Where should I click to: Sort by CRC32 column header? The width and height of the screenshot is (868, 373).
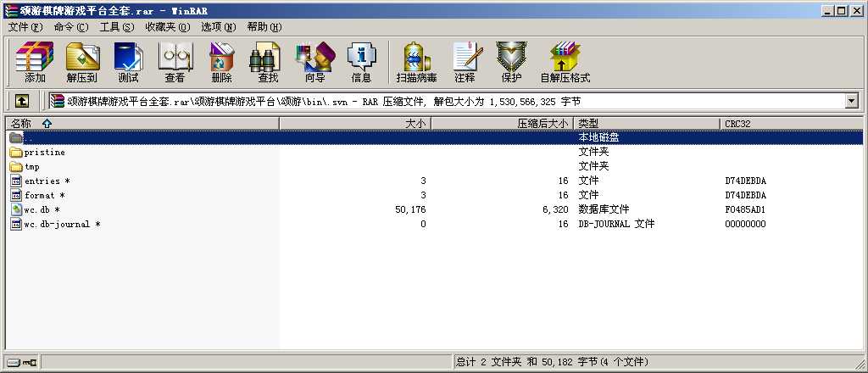792,124
